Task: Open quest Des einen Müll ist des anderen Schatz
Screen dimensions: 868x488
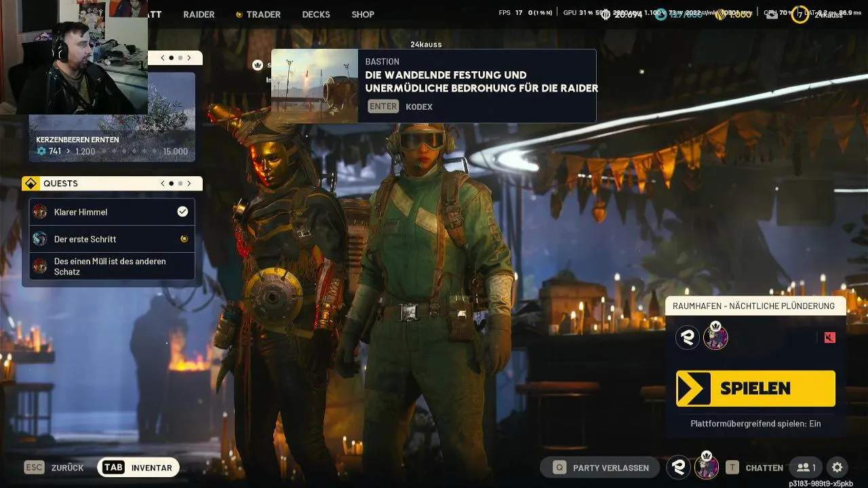Action: [112, 266]
